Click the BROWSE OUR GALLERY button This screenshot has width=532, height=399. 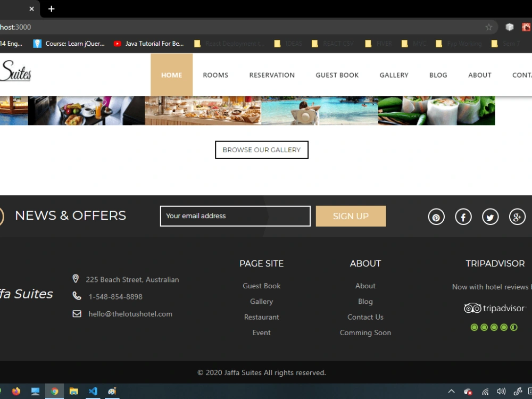pyautogui.click(x=262, y=149)
